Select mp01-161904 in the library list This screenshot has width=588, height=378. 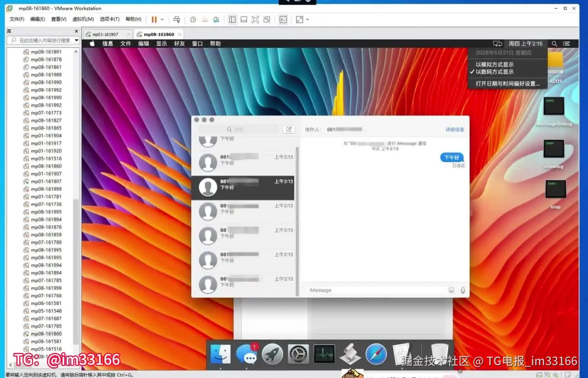46,136
